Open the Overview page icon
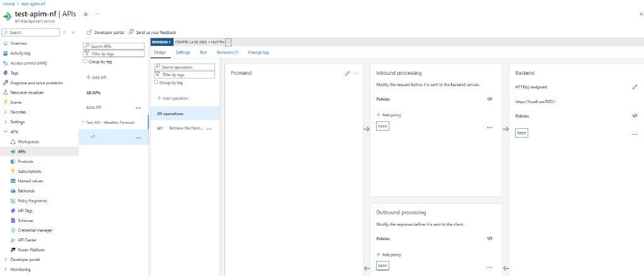The height and width of the screenshot is (276, 644). click(x=5, y=43)
